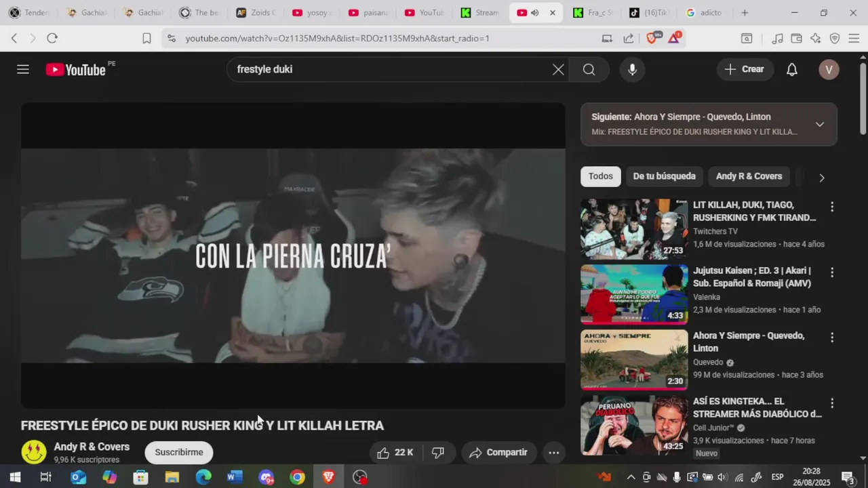Screen dimensions: 868x488
Task: Open options for Jujutsu Kaisen video
Action: [832, 272]
